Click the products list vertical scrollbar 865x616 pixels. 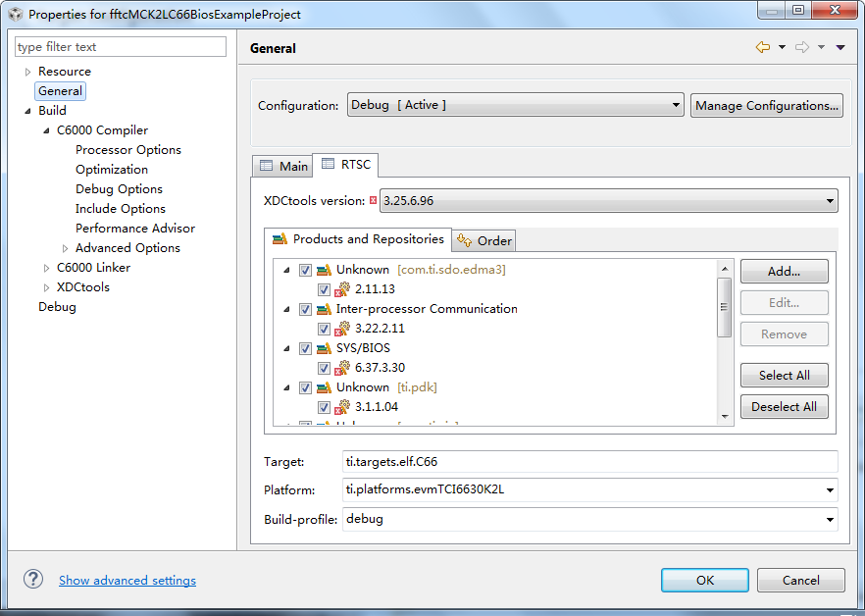[x=725, y=308]
